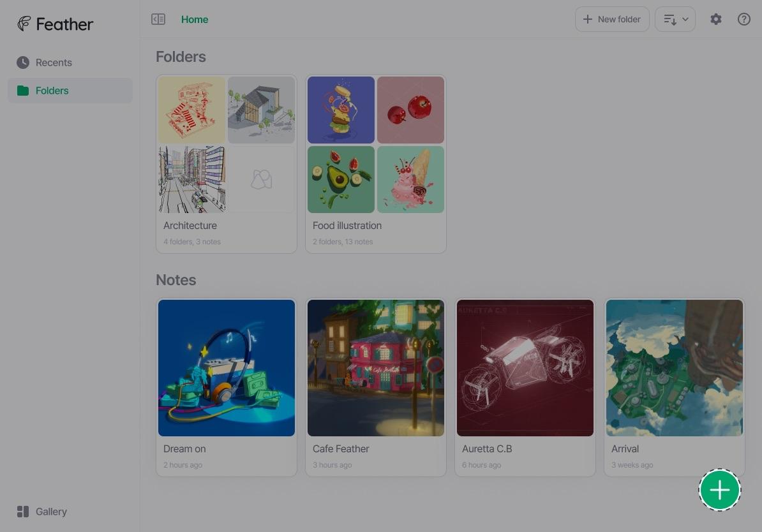The image size is (762, 532).
Task: Toggle the sidebar collapse icon
Action: click(x=158, y=20)
